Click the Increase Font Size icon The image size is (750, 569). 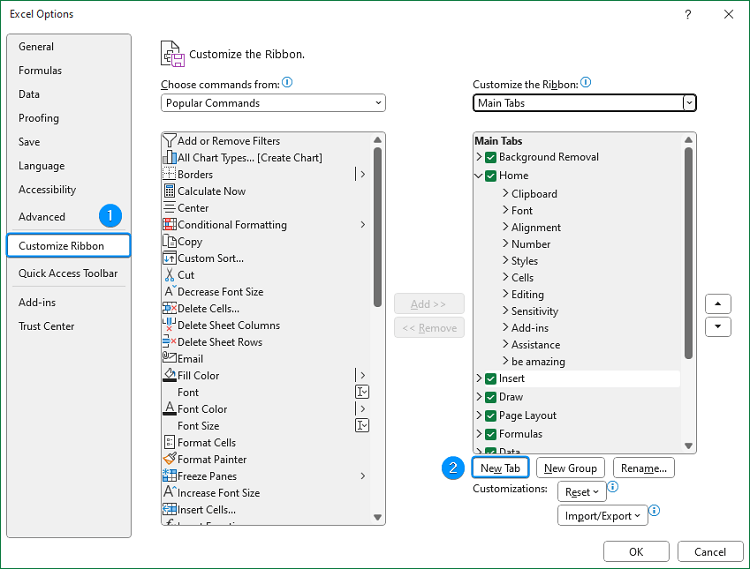click(169, 492)
